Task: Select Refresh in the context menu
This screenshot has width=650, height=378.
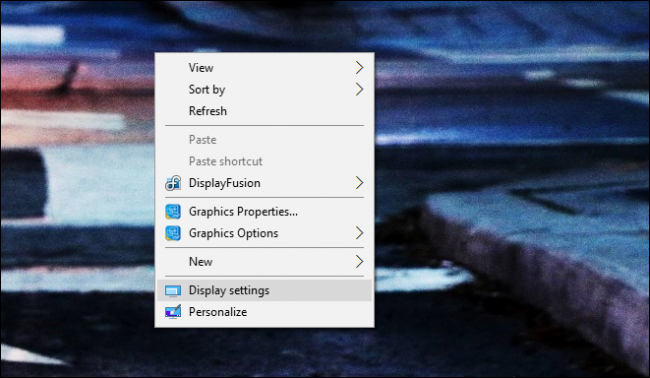Action: pos(264,111)
